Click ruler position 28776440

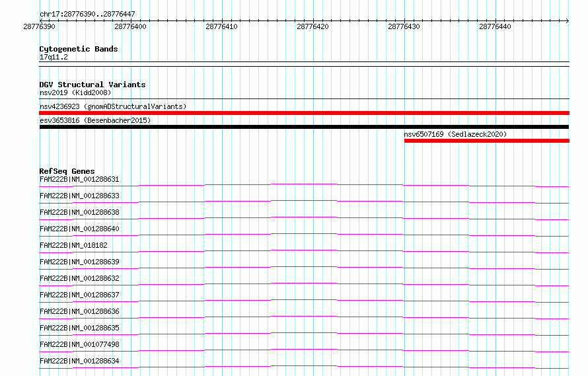pyautogui.click(x=495, y=26)
